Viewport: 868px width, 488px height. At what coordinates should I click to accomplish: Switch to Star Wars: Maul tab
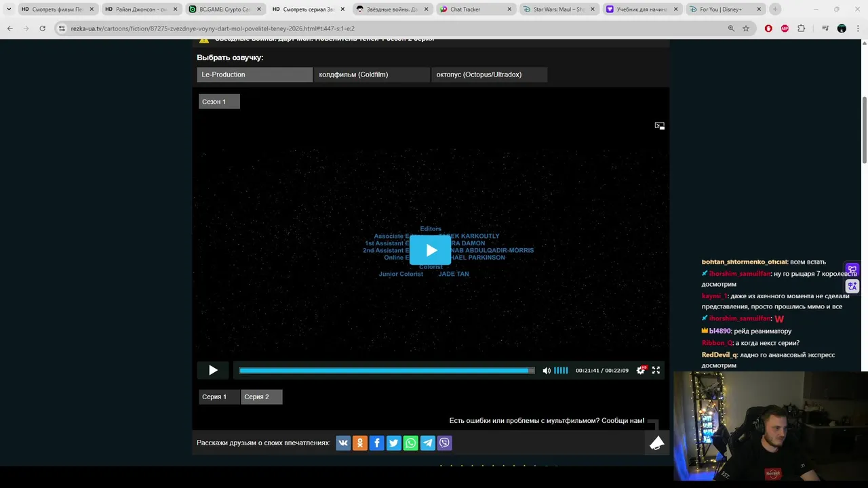click(x=559, y=9)
